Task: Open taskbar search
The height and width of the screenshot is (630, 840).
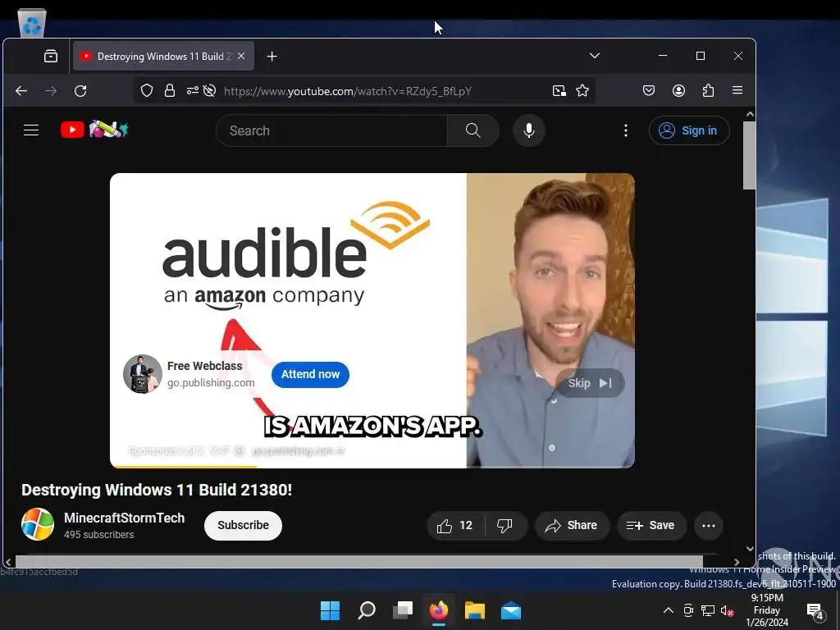Action: pyautogui.click(x=367, y=610)
